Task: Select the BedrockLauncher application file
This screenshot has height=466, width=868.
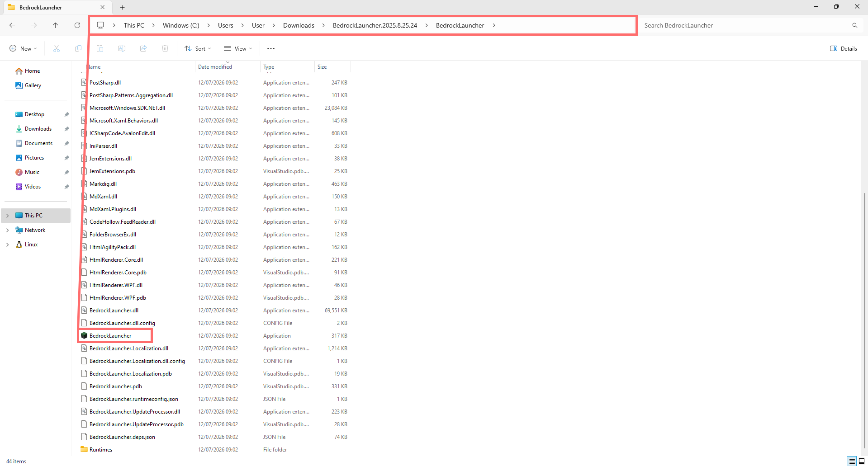Action: [110, 336]
